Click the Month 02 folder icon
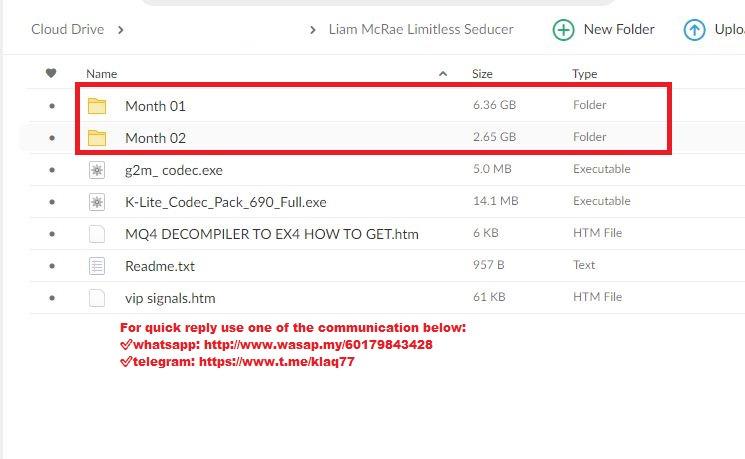 coord(97,137)
